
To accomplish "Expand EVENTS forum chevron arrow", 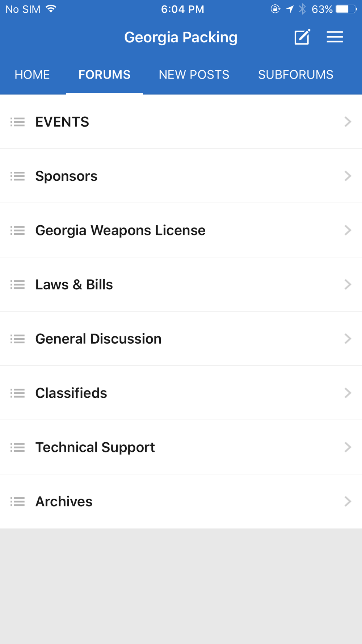I will pos(348,122).
